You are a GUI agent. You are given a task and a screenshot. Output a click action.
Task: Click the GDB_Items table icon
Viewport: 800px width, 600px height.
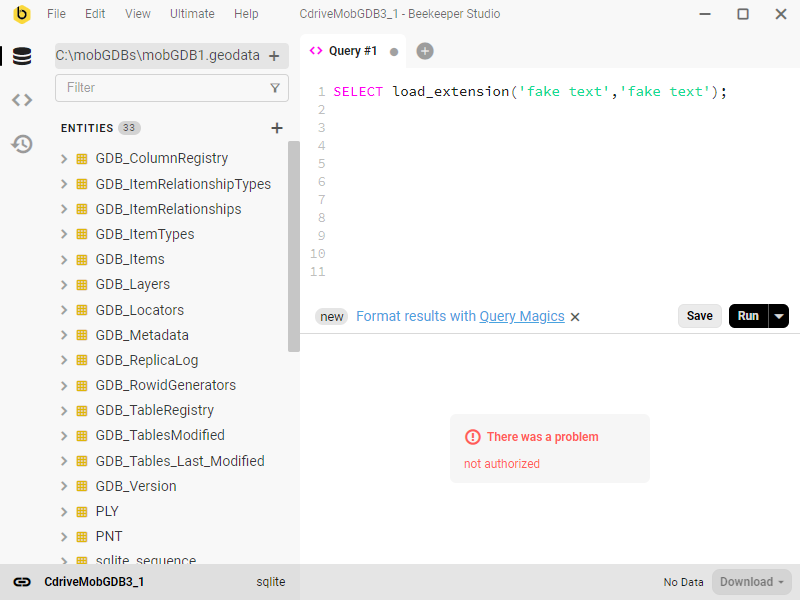point(82,259)
